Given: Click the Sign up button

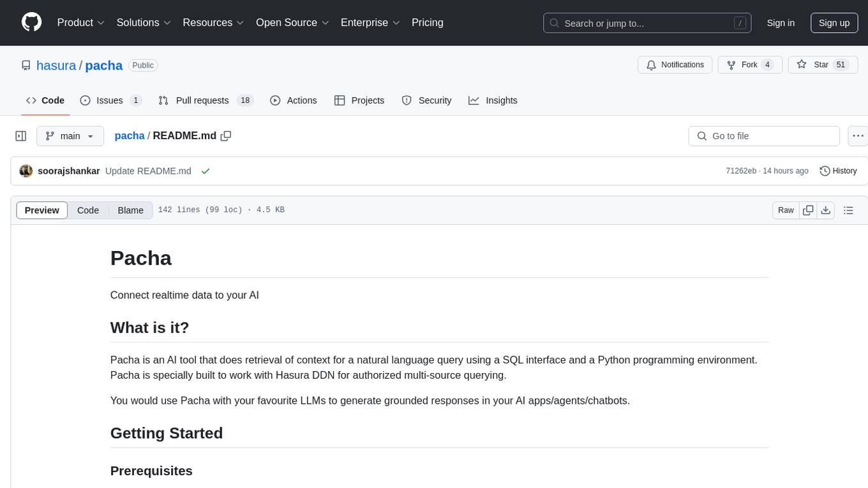Looking at the screenshot, I should point(834,23).
